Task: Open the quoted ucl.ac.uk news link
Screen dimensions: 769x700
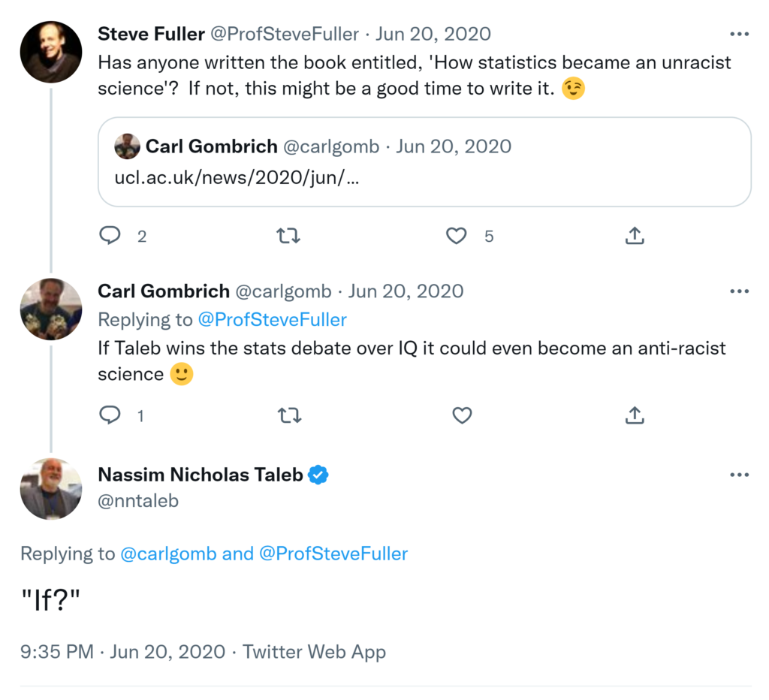Action: click(x=236, y=180)
